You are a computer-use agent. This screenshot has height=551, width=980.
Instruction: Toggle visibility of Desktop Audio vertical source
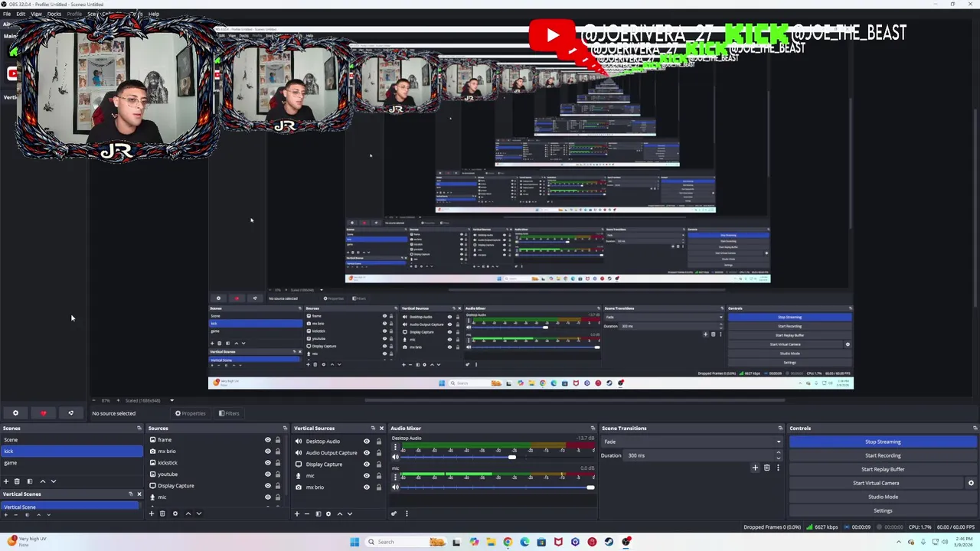(367, 442)
